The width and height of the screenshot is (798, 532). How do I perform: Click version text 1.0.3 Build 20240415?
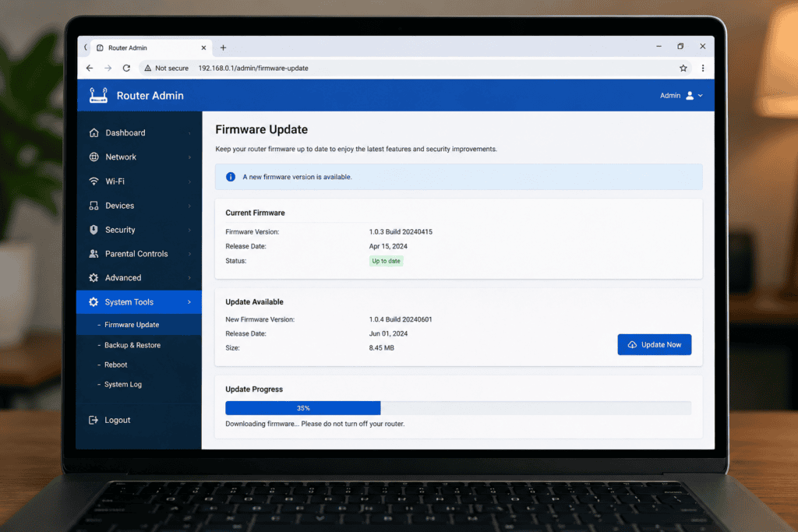point(401,232)
